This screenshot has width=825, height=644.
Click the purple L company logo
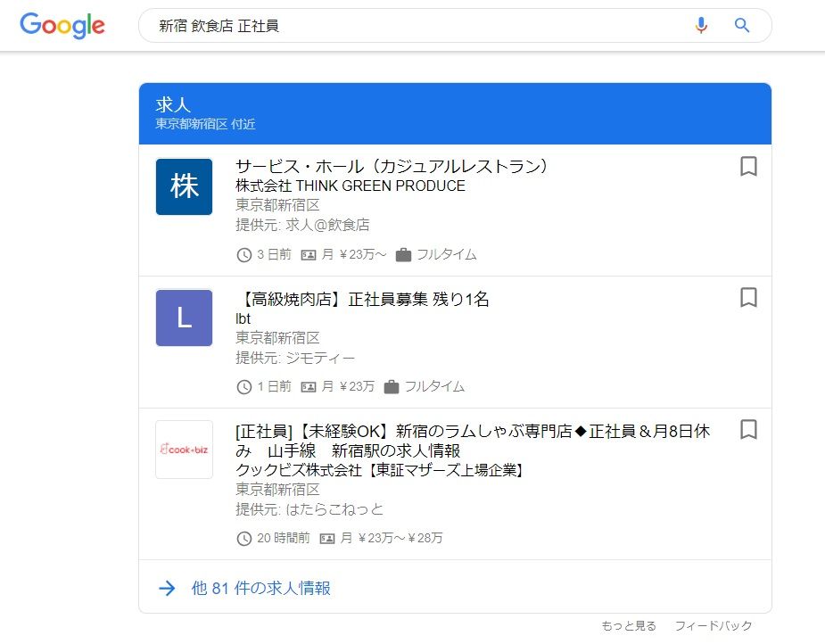pyautogui.click(x=184, y=318)
